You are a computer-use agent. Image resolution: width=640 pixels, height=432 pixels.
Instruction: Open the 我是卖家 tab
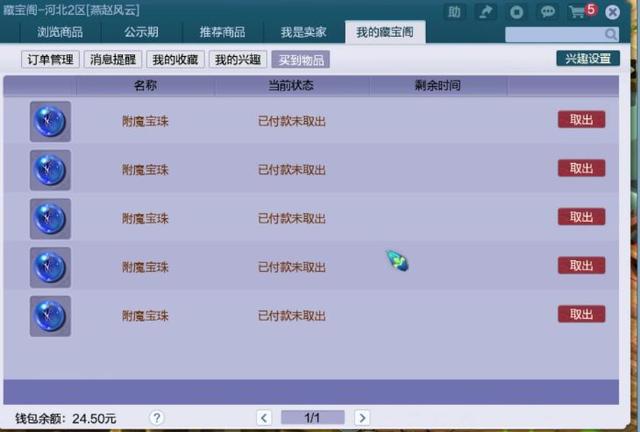point(304,32)
